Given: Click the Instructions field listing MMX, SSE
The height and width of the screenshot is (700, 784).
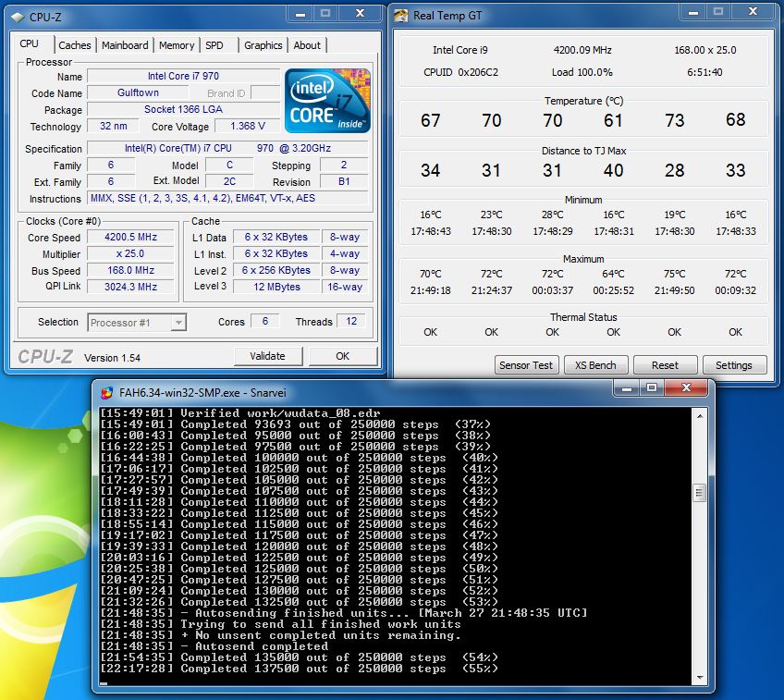Looking at the screenshot, I should click(x=228, y=198).
